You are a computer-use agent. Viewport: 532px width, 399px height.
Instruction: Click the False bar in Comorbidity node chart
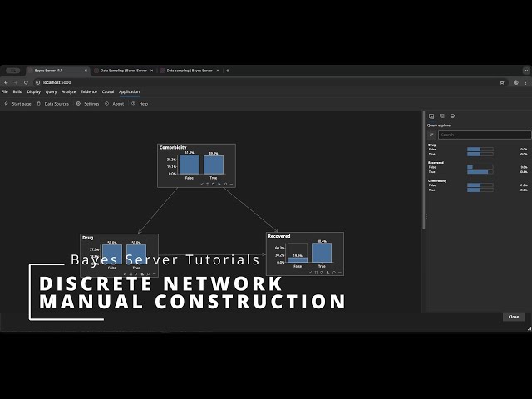(x=190, y=165)
